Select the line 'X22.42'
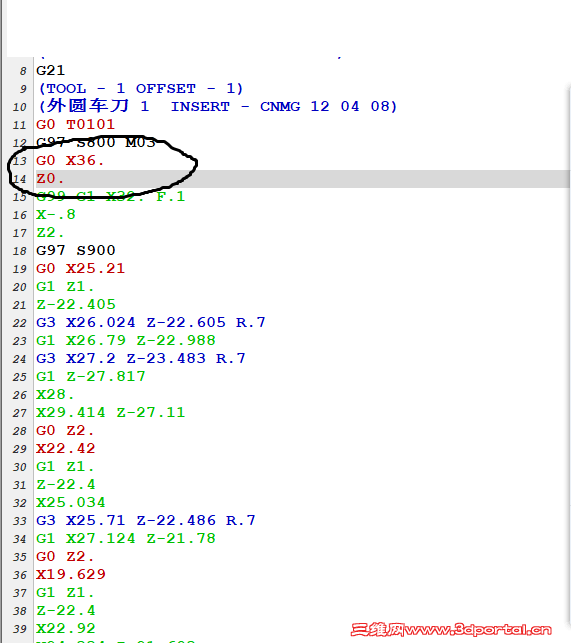Screen dimensions: 571x643 (x=66, y=448)
